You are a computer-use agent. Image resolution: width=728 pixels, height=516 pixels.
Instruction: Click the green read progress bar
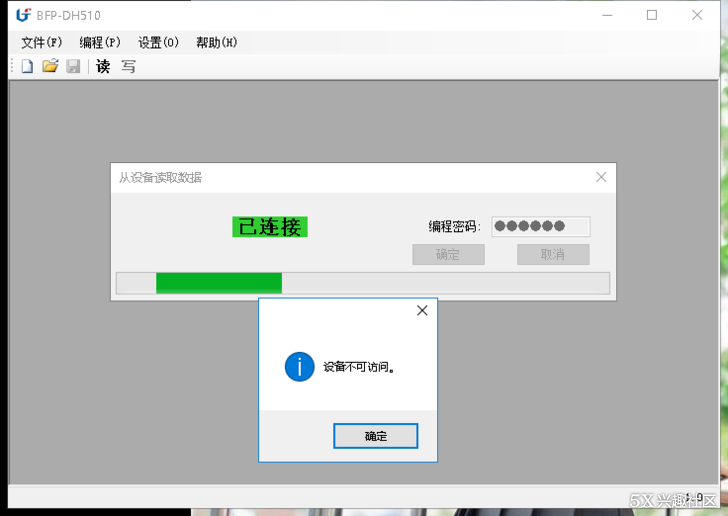tap(219, 283)
